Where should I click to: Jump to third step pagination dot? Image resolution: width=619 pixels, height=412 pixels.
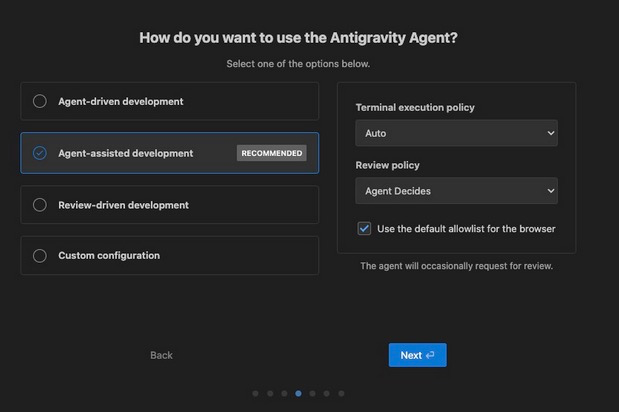(x=284, y=393)
